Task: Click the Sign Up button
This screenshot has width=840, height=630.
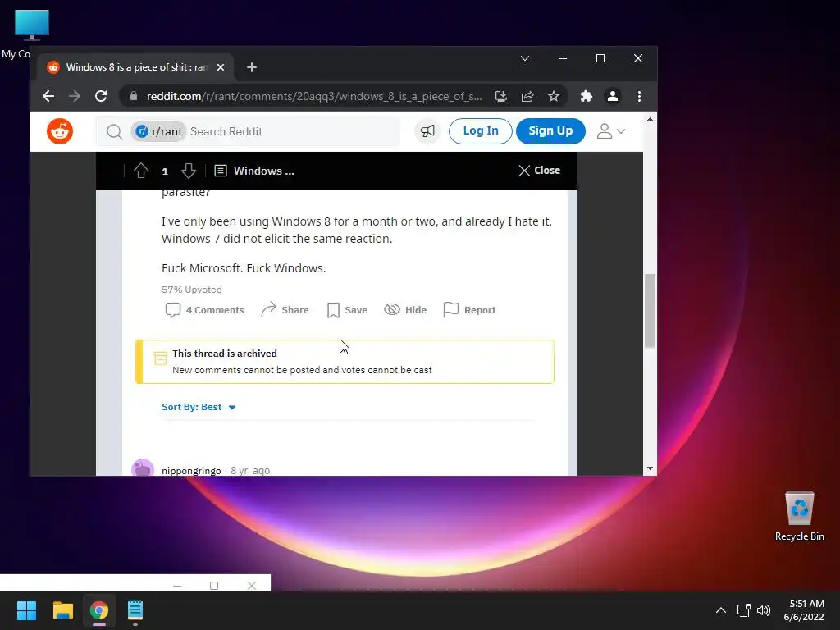Action: [550, 131]
